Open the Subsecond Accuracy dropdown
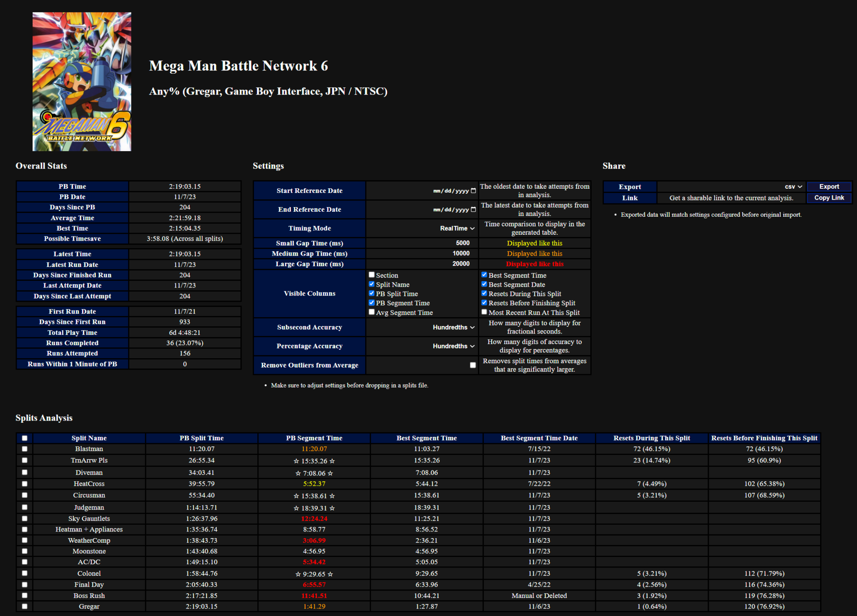Image resolution: width=857 pixels, height=616 pixels. coord(454,327)
